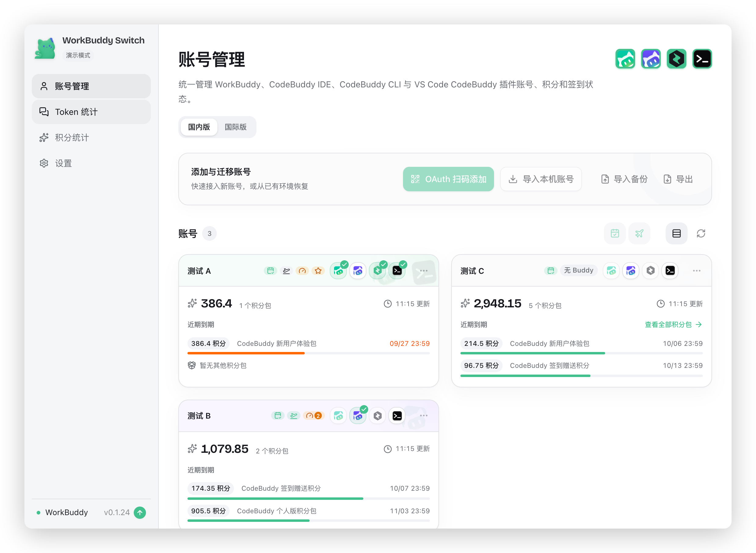Enable CodeBuddy IDE for 测试 A account
The width and height of the screenshot is (756, 553).
click(x=358, y=270)
